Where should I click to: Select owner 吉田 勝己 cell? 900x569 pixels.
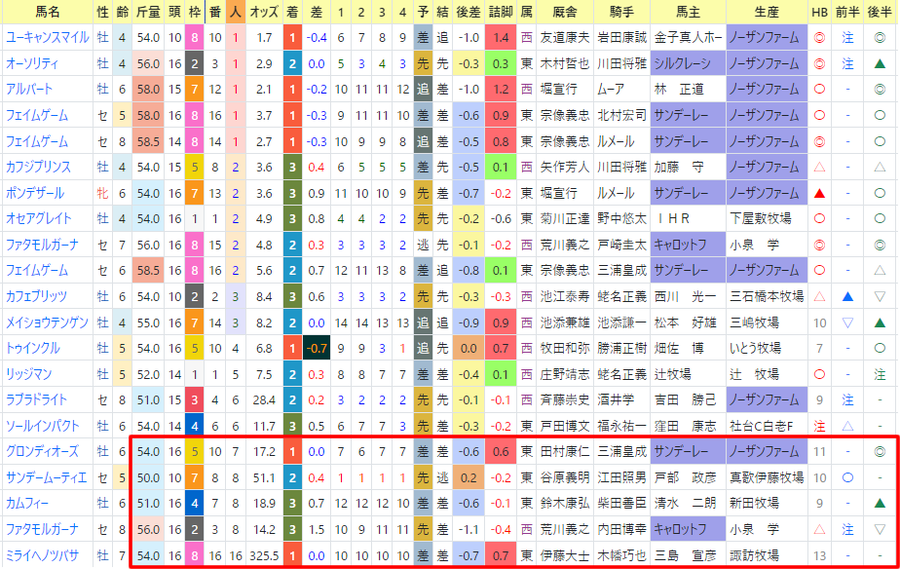tap(688, 400)
